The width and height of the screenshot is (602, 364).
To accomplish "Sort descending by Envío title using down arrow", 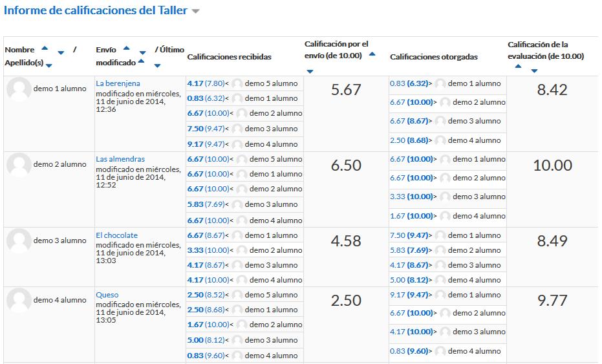I will pyautogui.click(x=143, y=52).
